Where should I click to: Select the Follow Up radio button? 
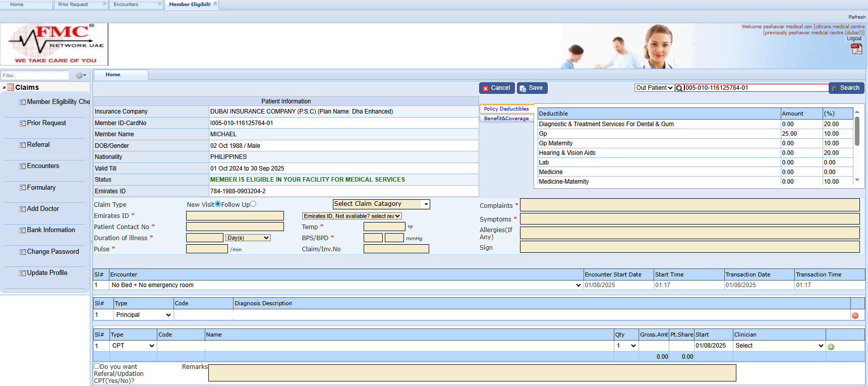pyautogui.click(x=253, y=204)
